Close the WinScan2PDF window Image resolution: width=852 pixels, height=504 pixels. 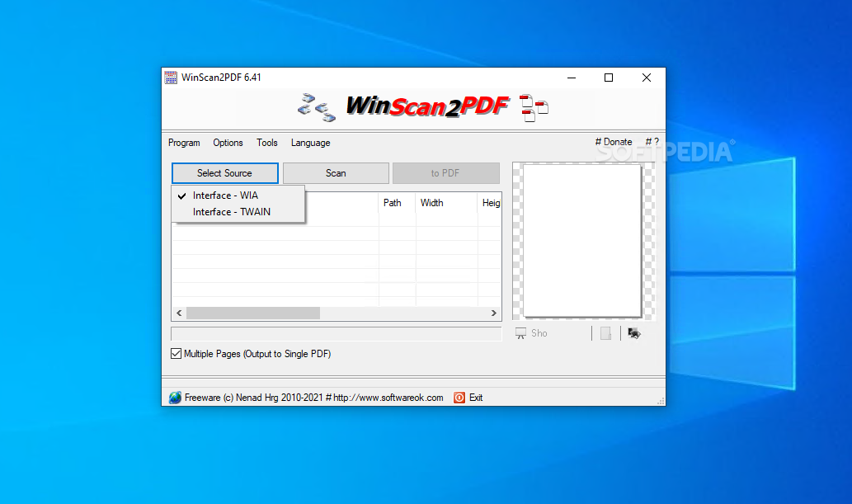(x=646, y=78)
